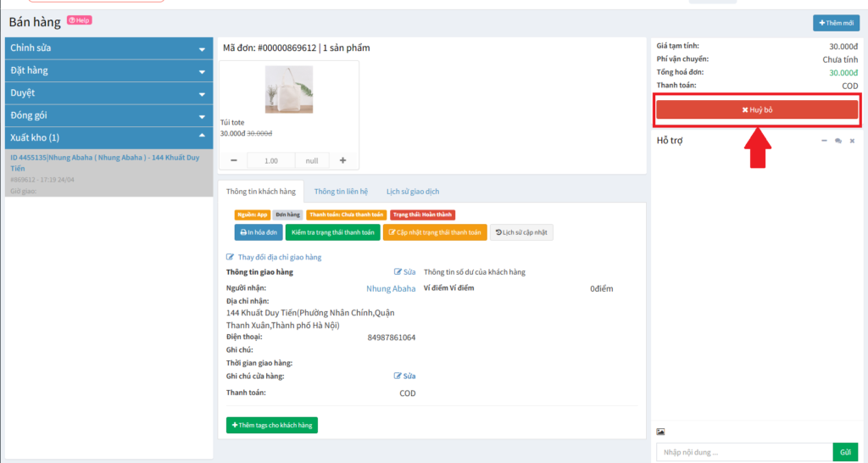Click the plus icon to increase quantity

point(343,160)
